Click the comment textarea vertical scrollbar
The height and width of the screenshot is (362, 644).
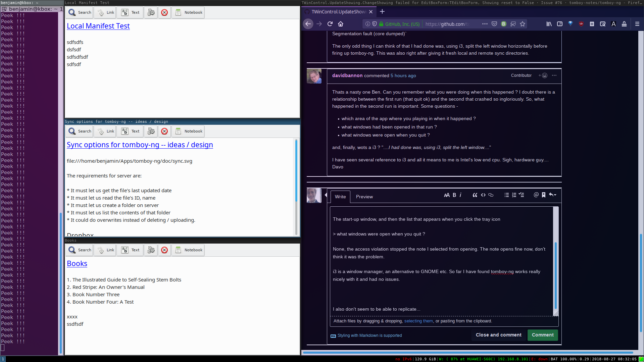(555, 275)
